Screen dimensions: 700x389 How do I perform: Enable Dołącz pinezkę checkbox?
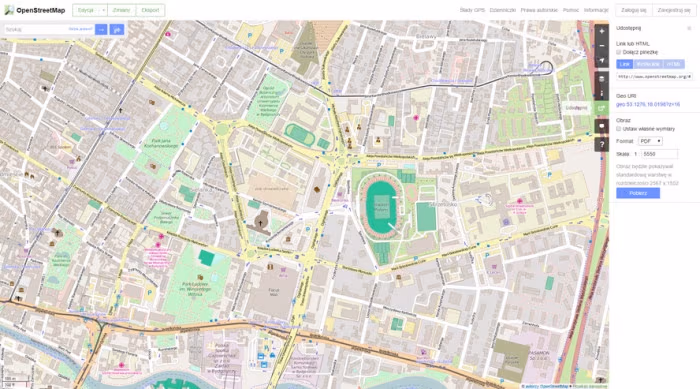[x=619, y=52]
